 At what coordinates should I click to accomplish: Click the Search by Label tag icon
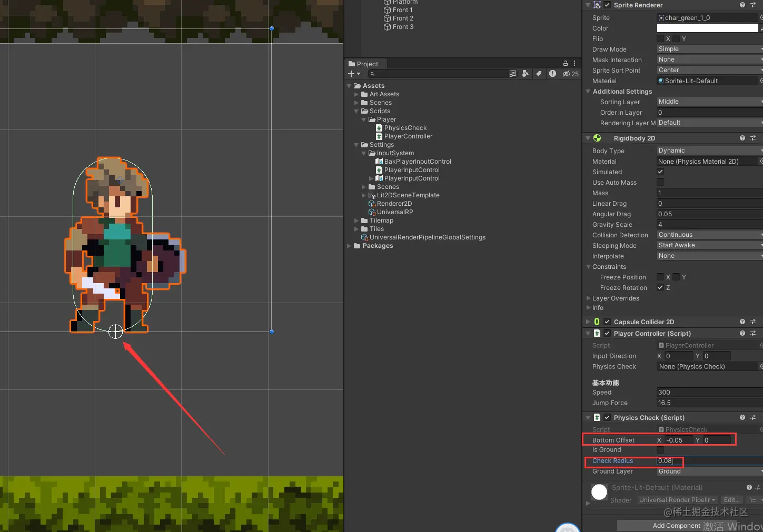point(539,74)
